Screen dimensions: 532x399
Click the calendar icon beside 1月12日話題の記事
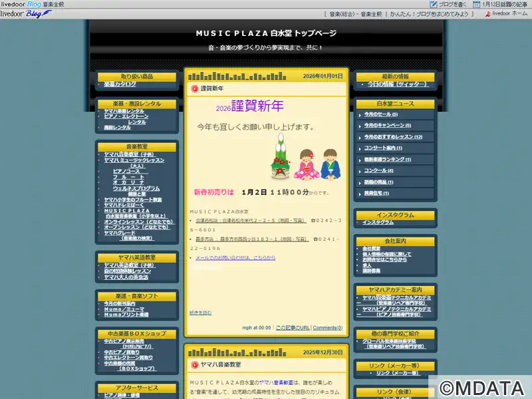coord(476,5)
